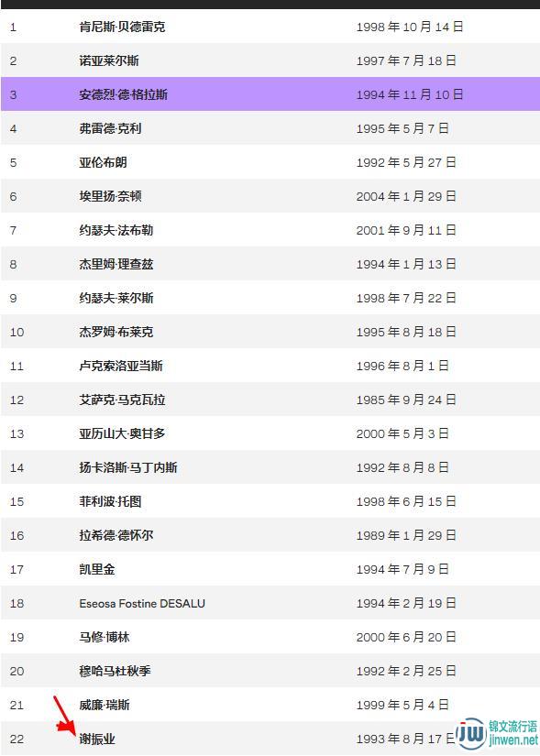Viewport: 540px width, 756px height.
Task: Select highlighted row 安德烈·德·格拉斯
Action: click(270, 94)
